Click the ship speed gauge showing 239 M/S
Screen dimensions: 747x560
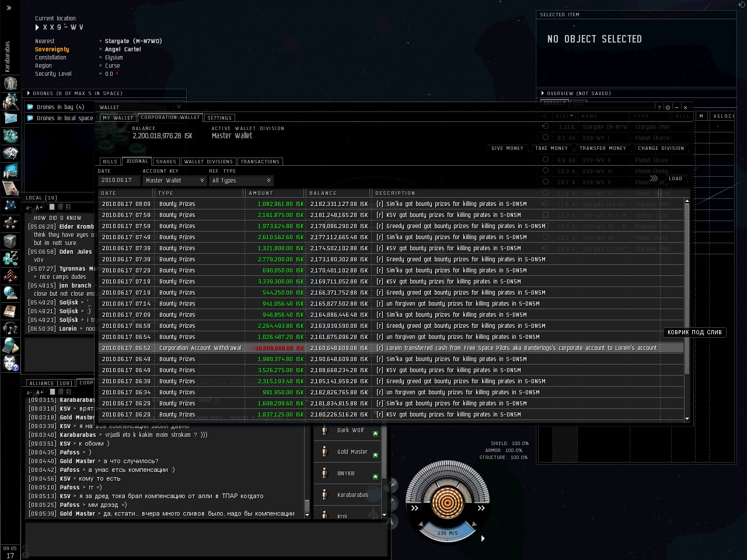click(448, 533)
